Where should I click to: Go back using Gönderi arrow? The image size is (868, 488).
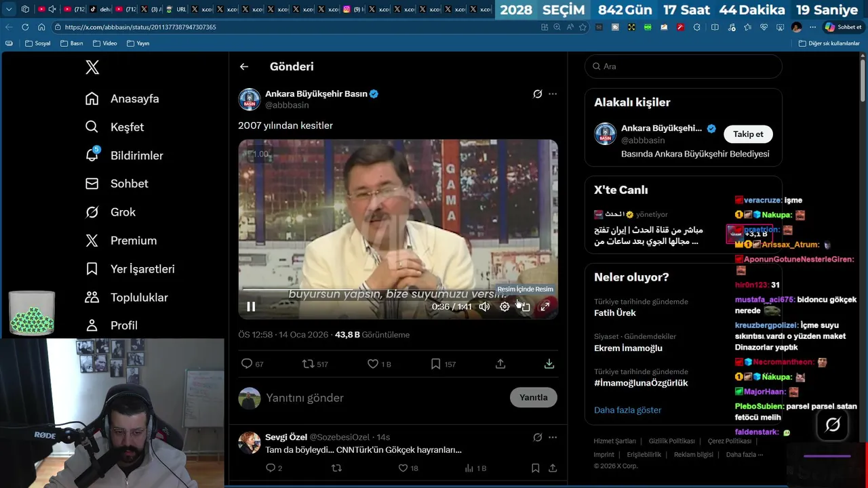pos(244,66)
